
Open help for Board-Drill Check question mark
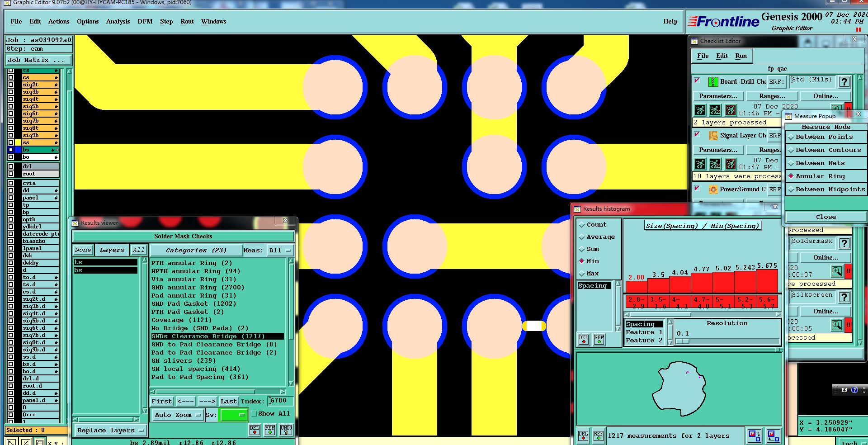click(x=844, y=82)
